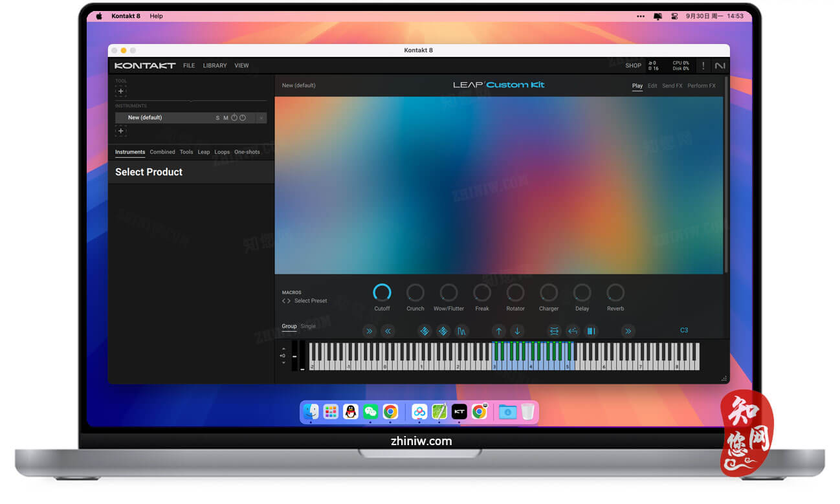Toggle first power button of New (default) instrument
The height and width of the screenshot is (504, 840).
click(x=234, y=118)
